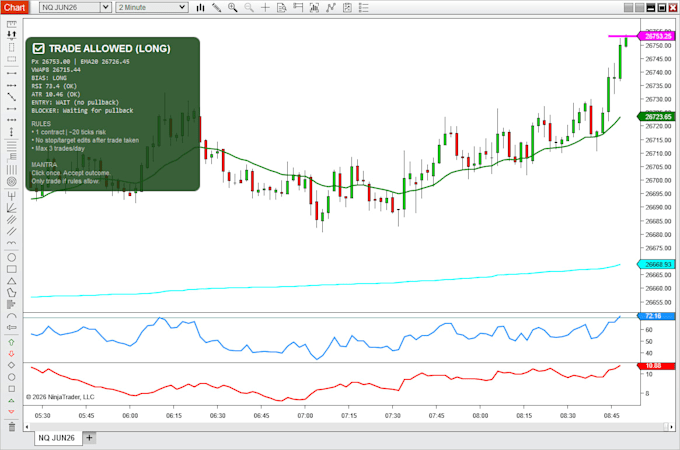Select the Vertical Line tool
This screenshot has height=450, width=680.
coord(12,132)
